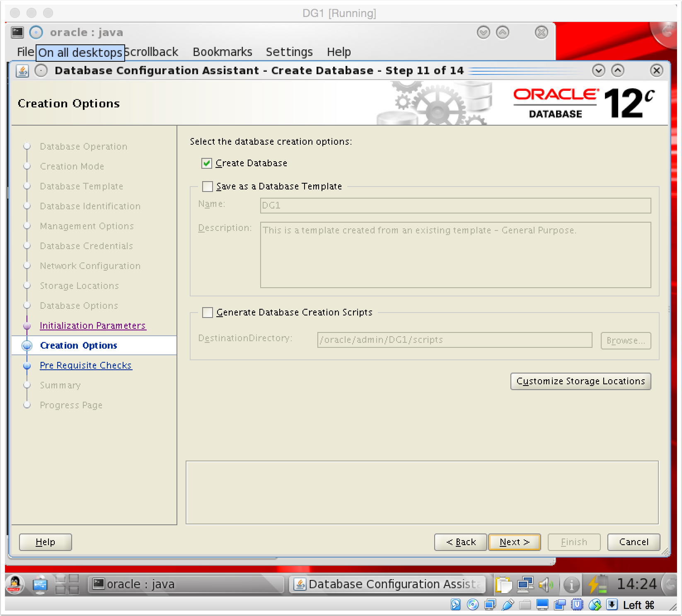Click the VirtualBox keyboard capture arrow icon
Image resolution: width=682 pixels, height=616 pixels.
click(x=612, y=605)
